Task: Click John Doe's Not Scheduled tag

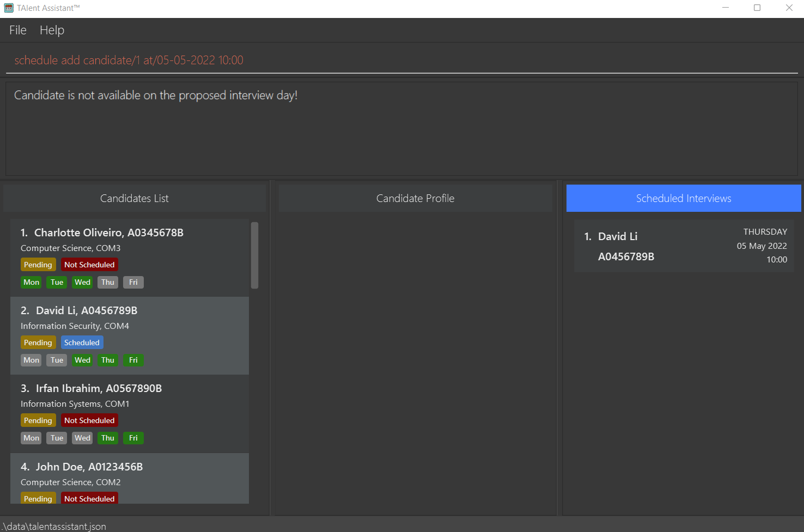Action: coord(89,498)
